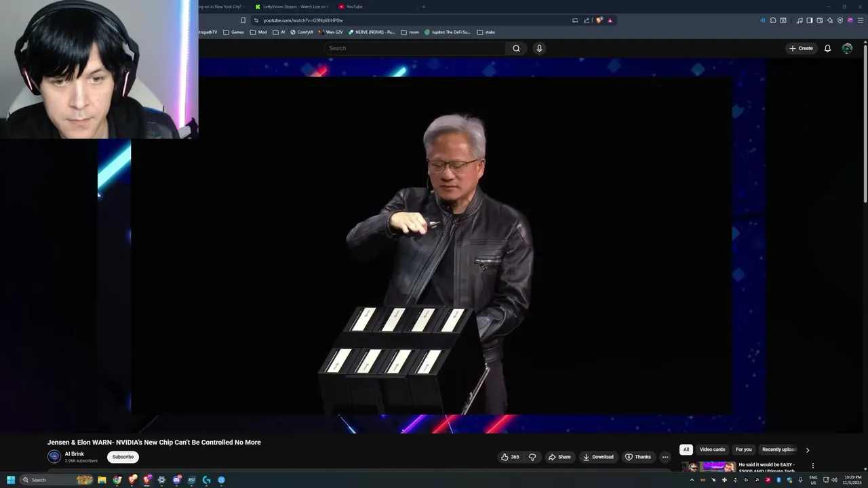Open Windows Start menu
868x488 pixels.
(x=11, y=480)
